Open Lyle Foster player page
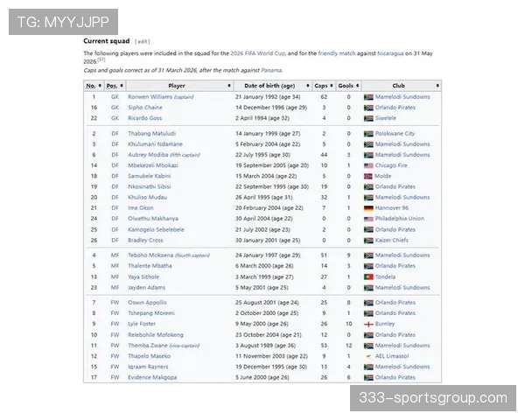Image resolution: width=525 pixels, height=420 pixels. (x=142, y=324)
